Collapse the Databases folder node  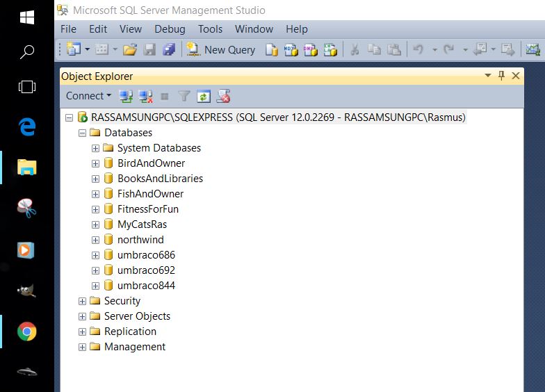click(82, 133)
